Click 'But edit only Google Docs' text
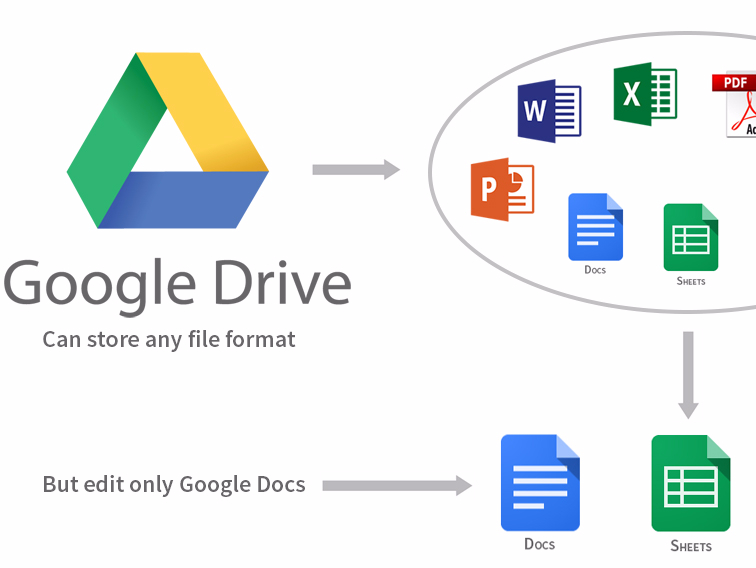756x568 pixels. coord(174,485)
